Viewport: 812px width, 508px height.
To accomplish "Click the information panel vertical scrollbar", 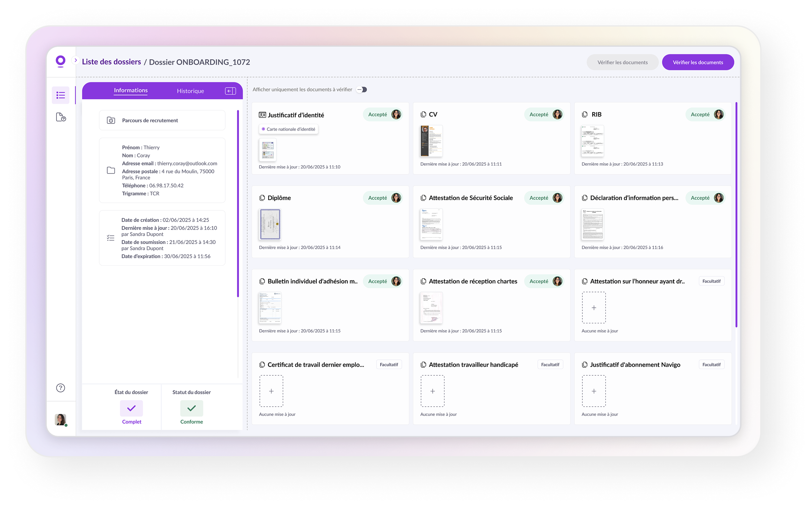I will [238, 203].
